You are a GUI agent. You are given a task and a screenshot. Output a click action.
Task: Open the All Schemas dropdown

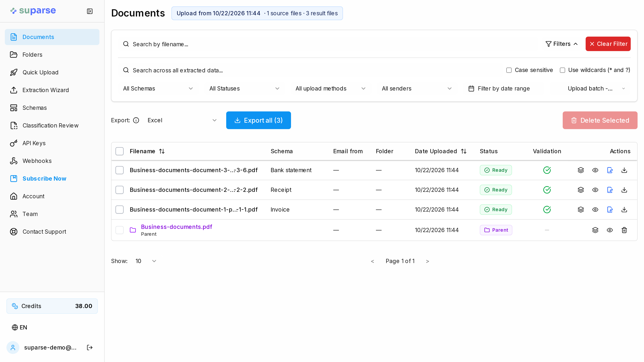click(x=158, y=89)
